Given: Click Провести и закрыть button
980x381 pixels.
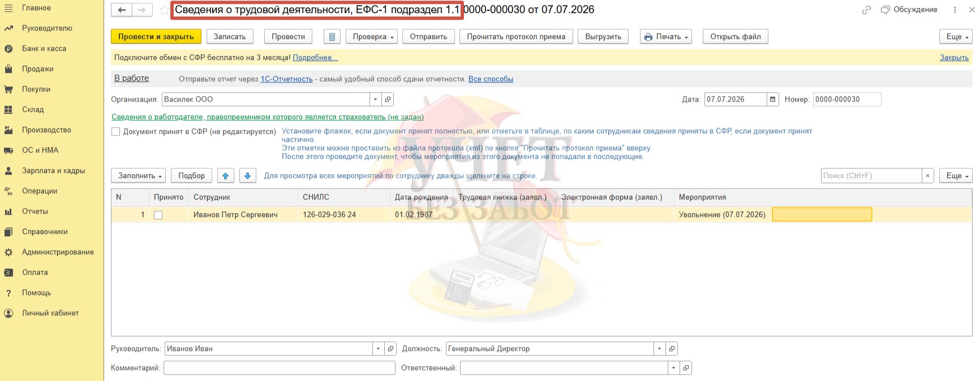Looking at the screenshot, I should click(x=156, y=37).
